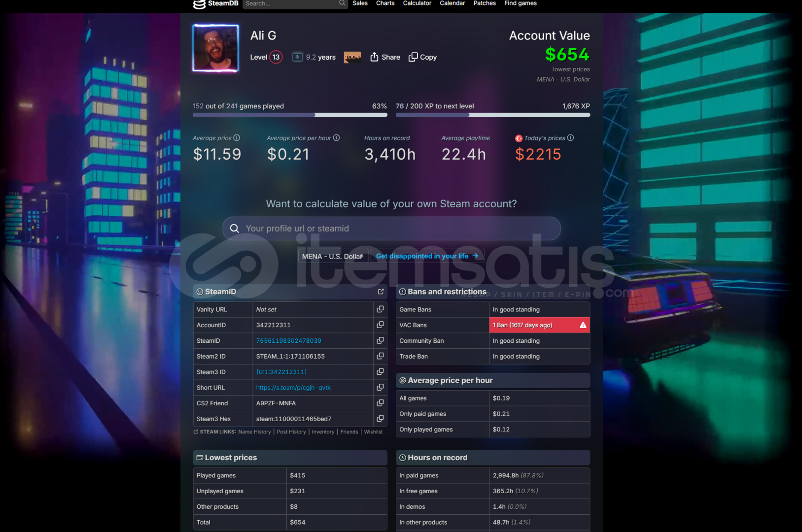Screen dimensions: 802x532
Task: Open the [U:1:342212311] Steam3 ID link
Action: [281, 372]
